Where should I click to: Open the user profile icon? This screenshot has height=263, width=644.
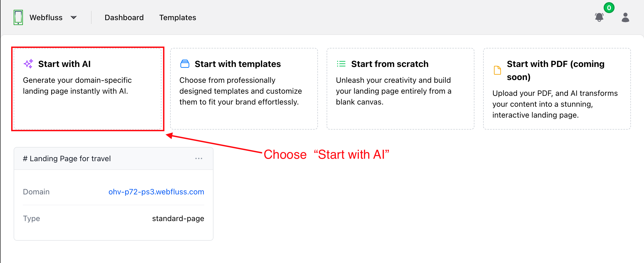click(x=625, y=17)
